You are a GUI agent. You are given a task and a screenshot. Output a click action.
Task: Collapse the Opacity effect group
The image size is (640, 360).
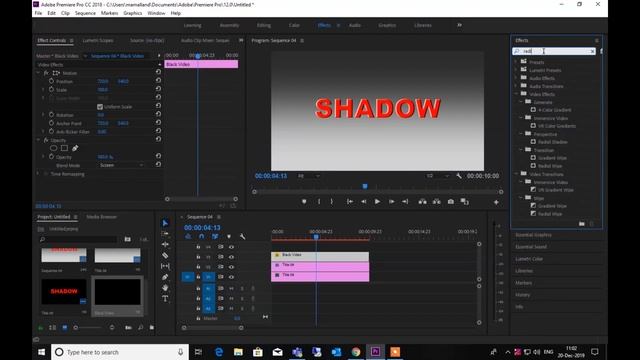[x=38, y=140]
